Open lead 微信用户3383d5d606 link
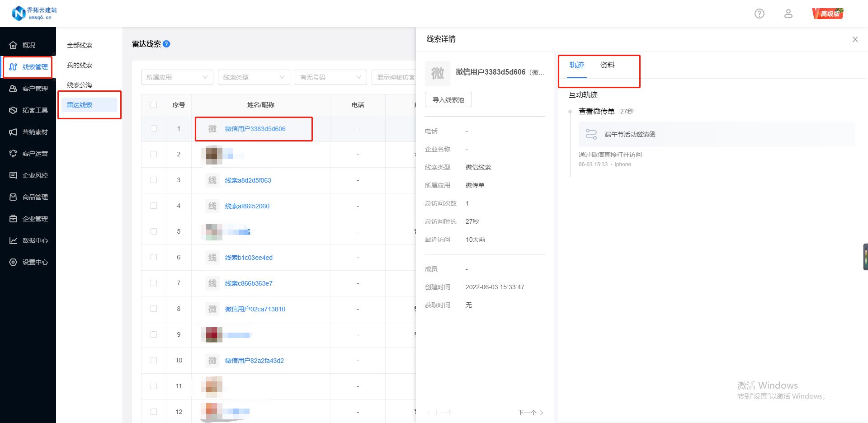This screenshot has height=423, width=868. (255, 129)
